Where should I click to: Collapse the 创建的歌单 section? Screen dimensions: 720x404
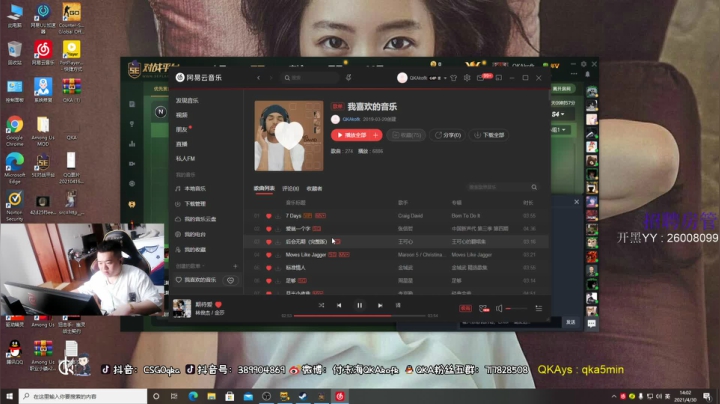(191, 266)
